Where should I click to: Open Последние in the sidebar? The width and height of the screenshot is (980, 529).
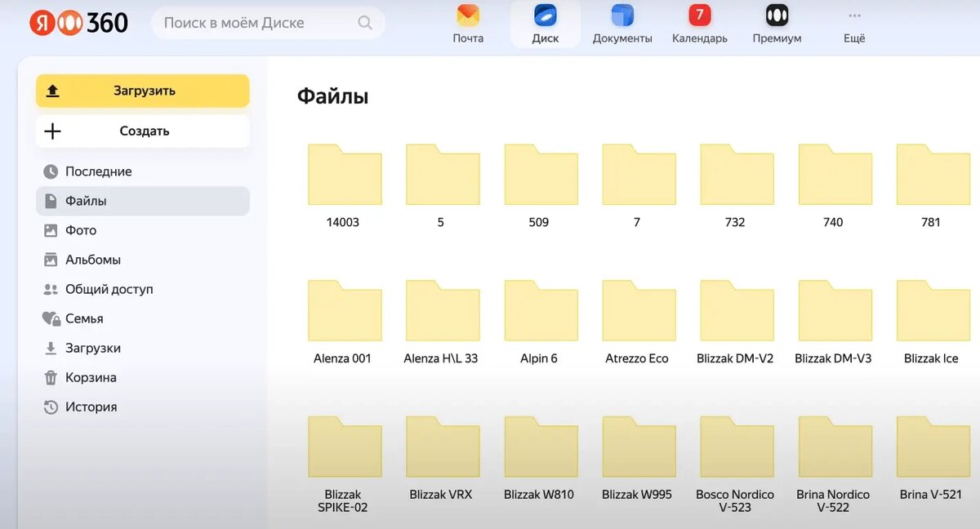(x=142, y=171)
